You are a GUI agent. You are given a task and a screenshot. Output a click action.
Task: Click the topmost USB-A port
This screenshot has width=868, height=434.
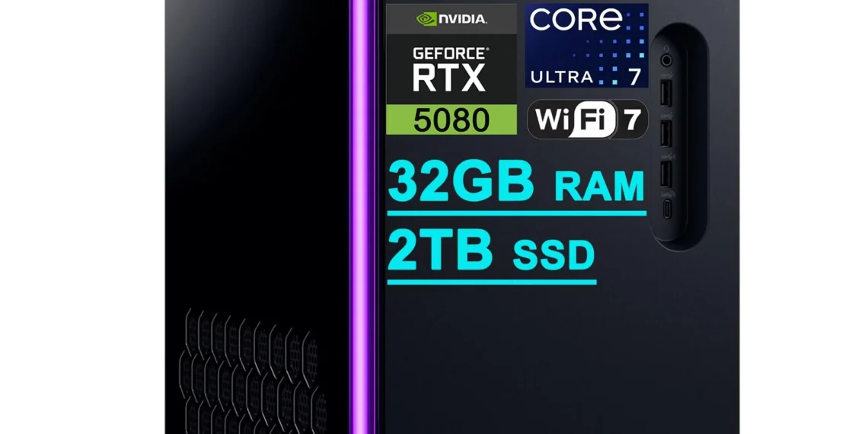click(x=666, y=93)
